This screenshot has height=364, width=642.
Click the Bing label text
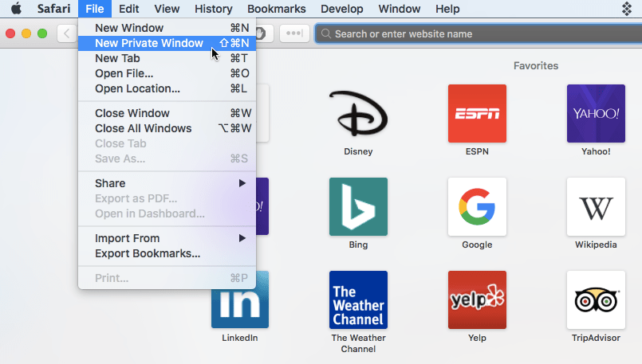(x=358, y=245)
